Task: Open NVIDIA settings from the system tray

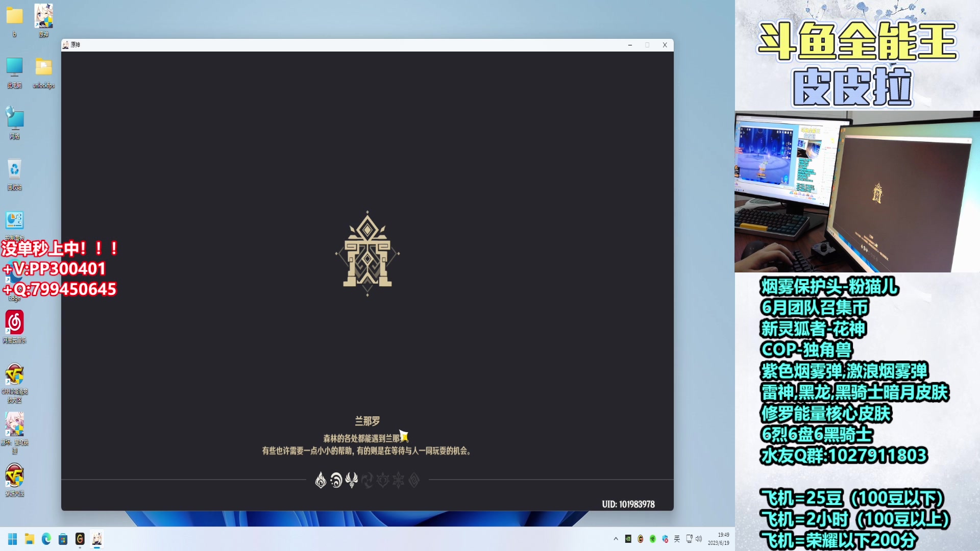Action: 628,539
